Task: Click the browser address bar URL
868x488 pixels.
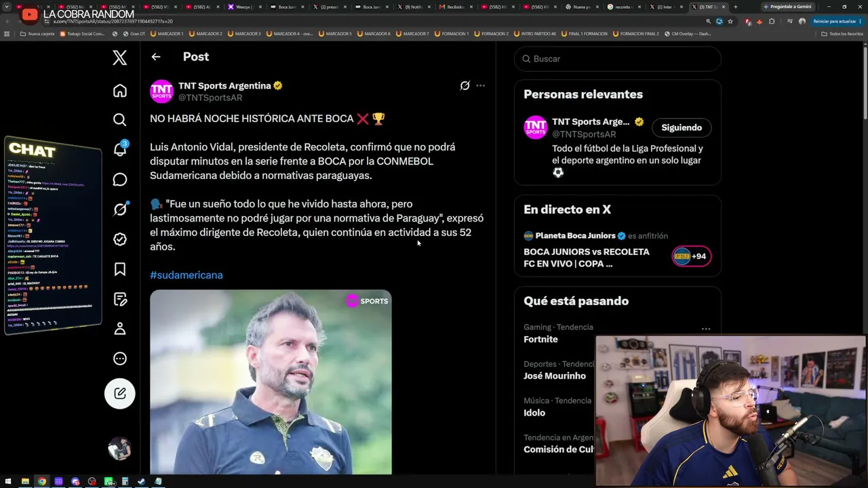Action: [113, 21]
